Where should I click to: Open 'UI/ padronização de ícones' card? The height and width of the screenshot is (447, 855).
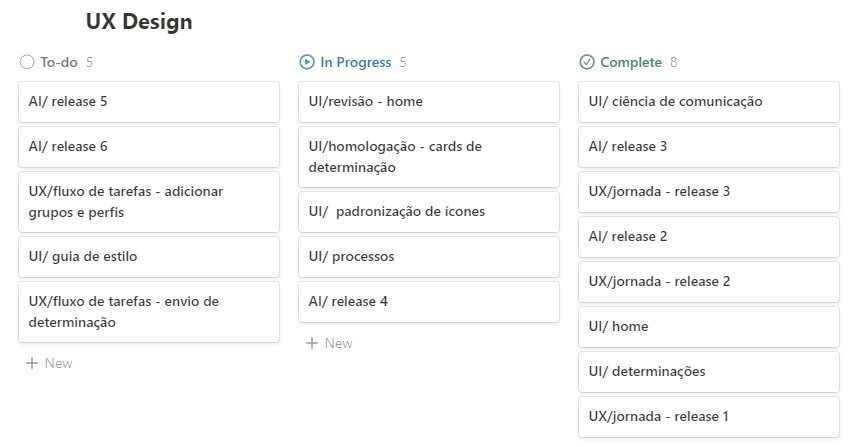coord(428,212)
